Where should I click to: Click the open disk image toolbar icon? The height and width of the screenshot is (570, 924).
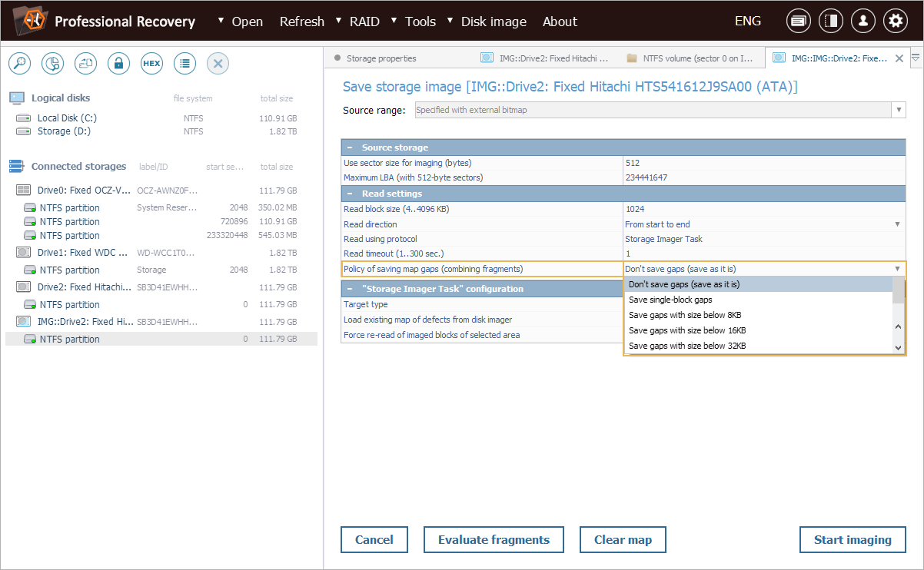point(85,64)
